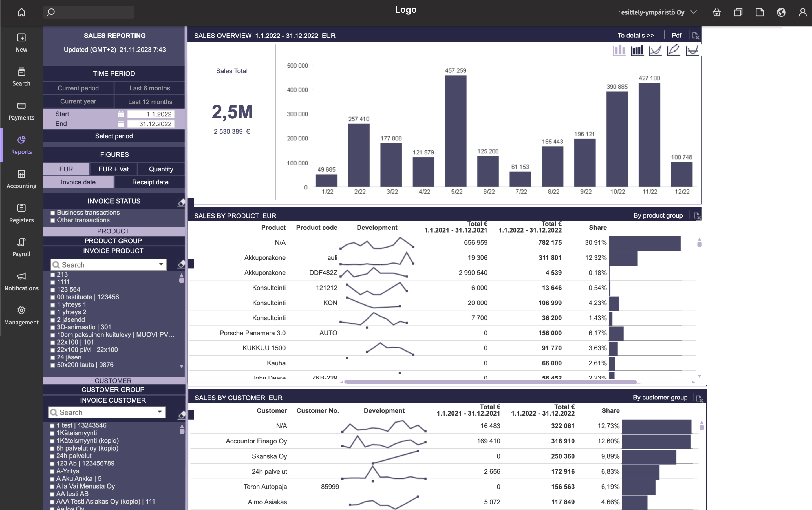
Task: Click the Select period button
Action: point(114,136)
